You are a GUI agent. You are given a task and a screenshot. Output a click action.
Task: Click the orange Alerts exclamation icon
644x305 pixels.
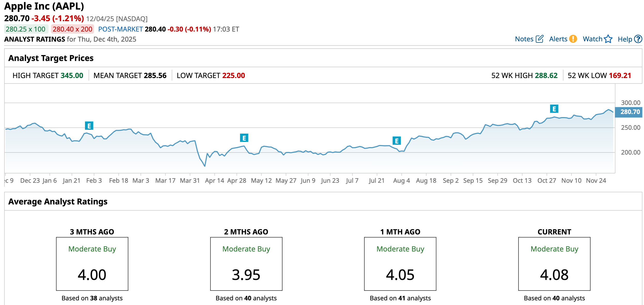573,39
